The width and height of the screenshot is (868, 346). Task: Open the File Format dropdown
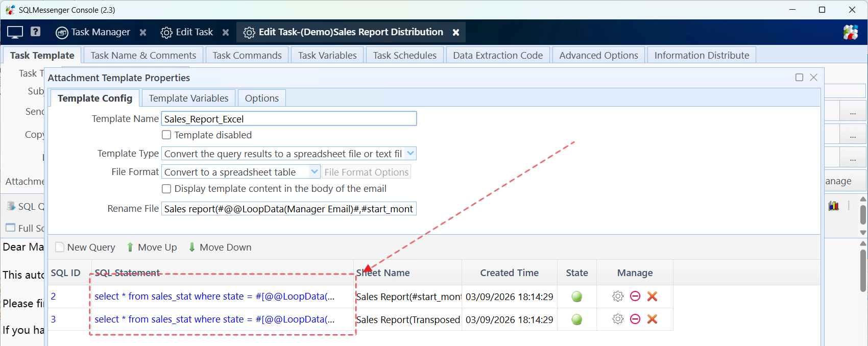315,172
